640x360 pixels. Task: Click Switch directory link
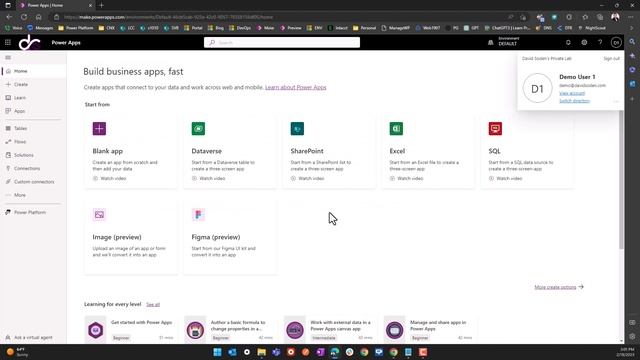click(x=574, y=101)
